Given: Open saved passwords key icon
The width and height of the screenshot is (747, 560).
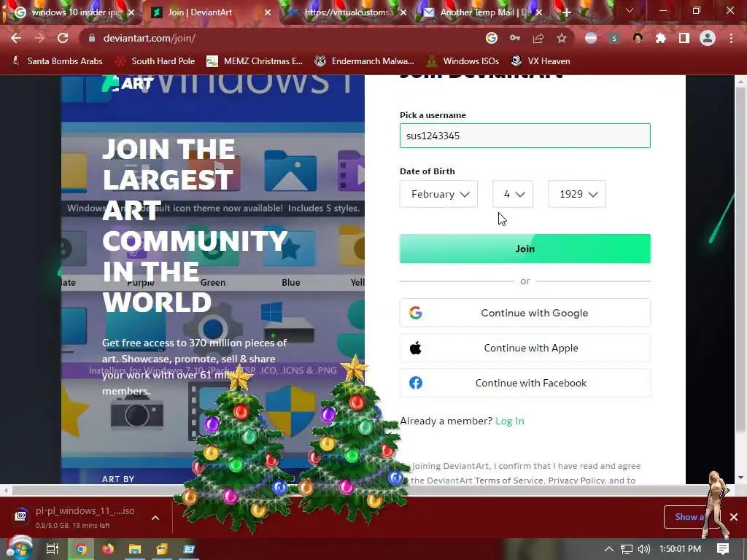Looking at the screenshot, I should click(515, 38).
